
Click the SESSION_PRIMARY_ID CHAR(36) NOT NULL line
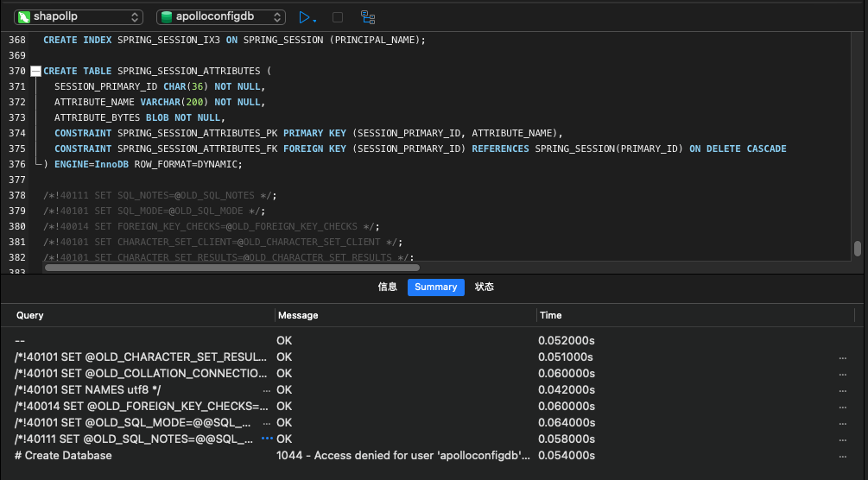pos(160,86)
